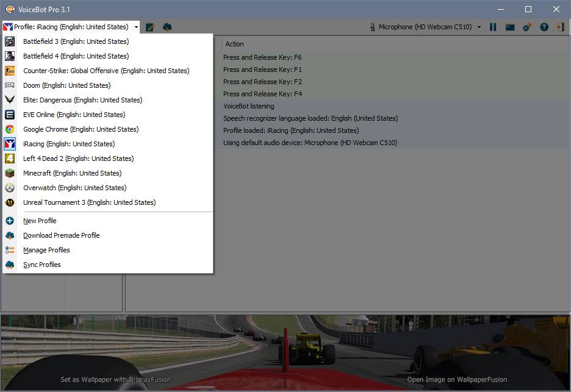Choose the Doom (English: United States) profile
This screenshot has height=392, width=571.
point(108,85)
